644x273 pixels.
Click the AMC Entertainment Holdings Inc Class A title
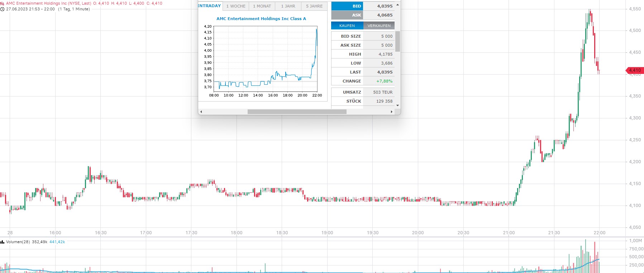(261, 19)
